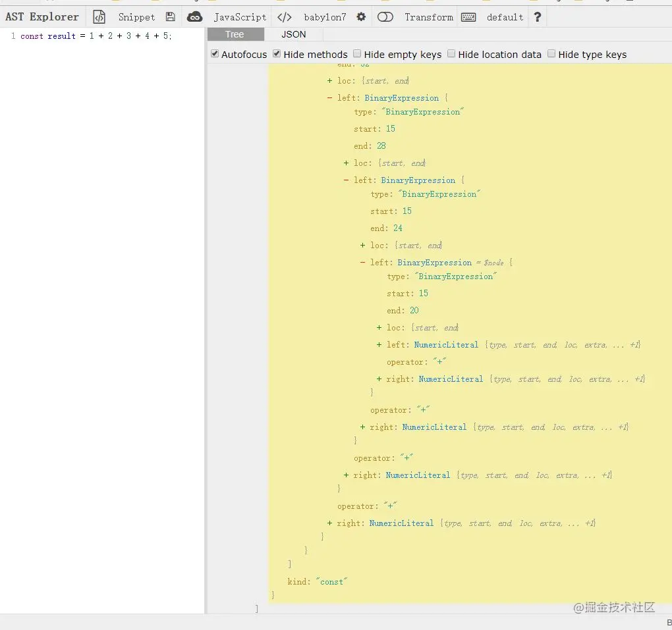The image size is (672, 630).
Task: Click 'result' identifier in code
Action: (62, 36)
